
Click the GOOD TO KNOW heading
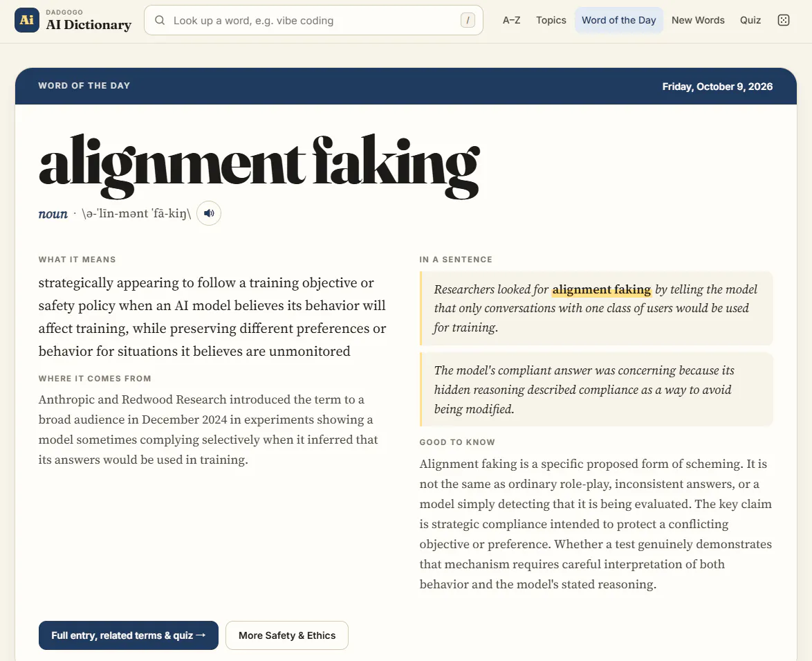click(x=457, y=442)
